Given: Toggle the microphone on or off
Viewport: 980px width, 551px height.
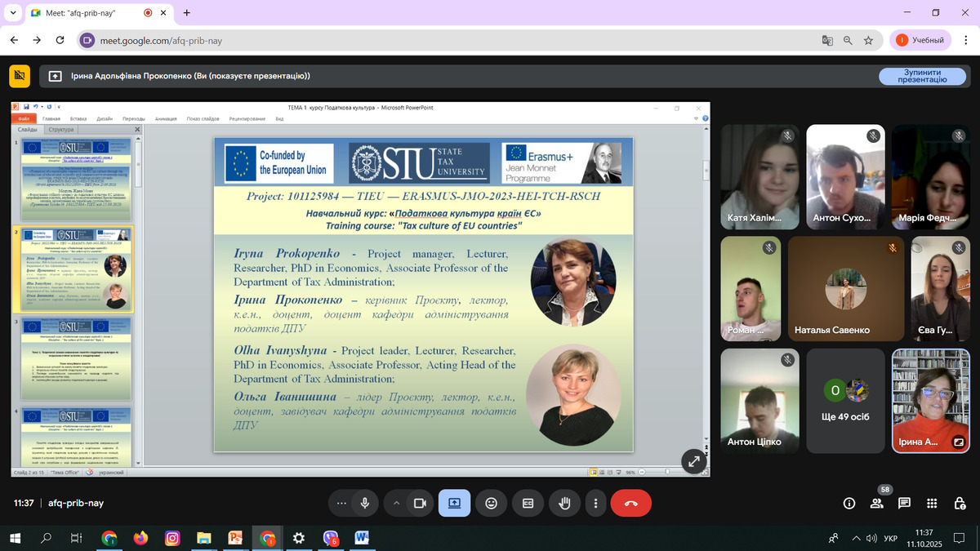Looking at the screenshot, I should point(365,504).
